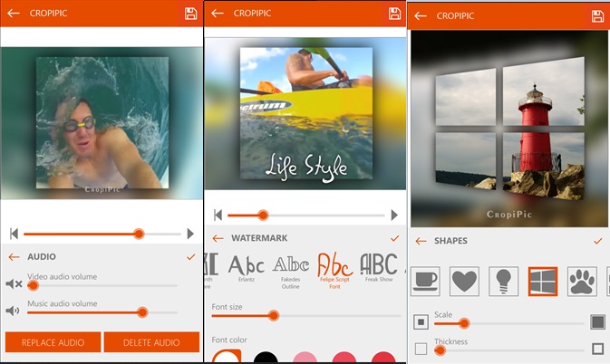Apply the watermark with the checkmark
The image size is (610, 364).
[x=394, y=238]
